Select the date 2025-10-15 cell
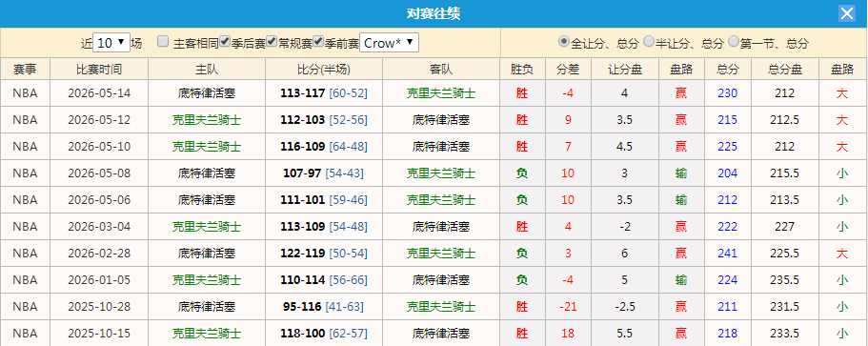Image resolution: width=868 pixels, height=346 pixels. click(x=99, y=334)
